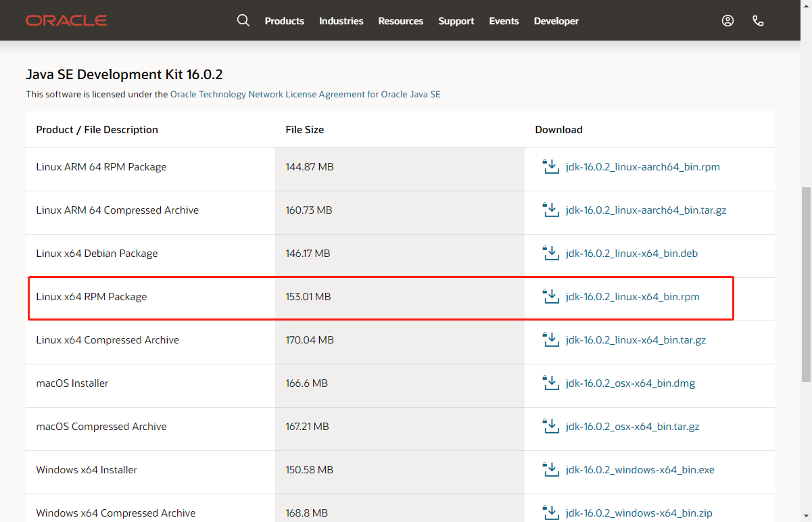Image resolution: width=812 pixels, height=522 pixels.
Task: Click the 144.87 MB file size
Action: point(309,167)
